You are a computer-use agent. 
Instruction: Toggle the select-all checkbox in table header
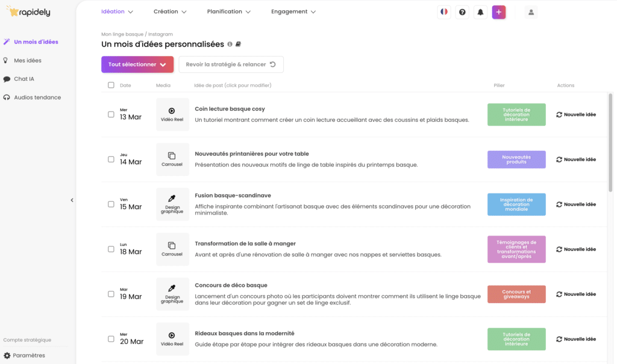pyautogui.click(x=111, y=85)
